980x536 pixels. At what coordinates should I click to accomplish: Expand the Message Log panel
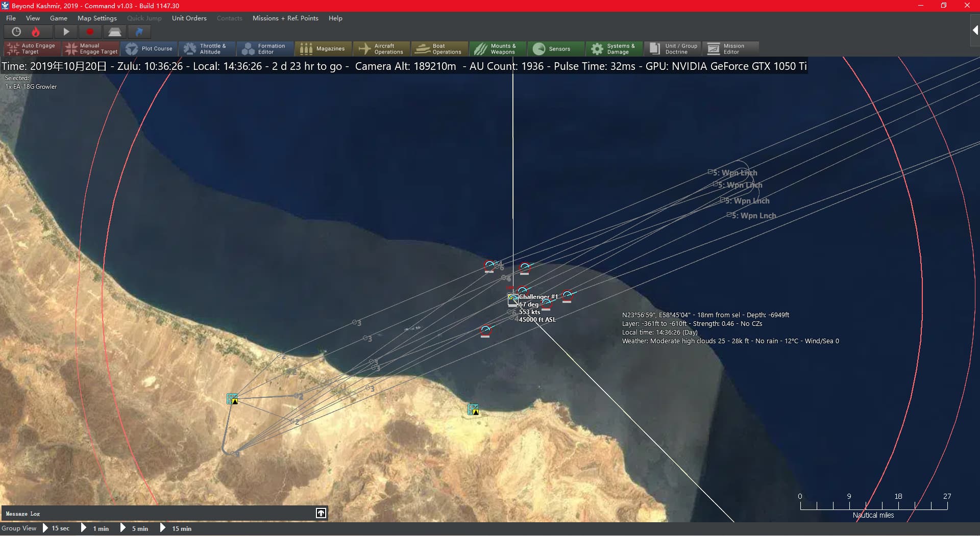tap(321, 513)
